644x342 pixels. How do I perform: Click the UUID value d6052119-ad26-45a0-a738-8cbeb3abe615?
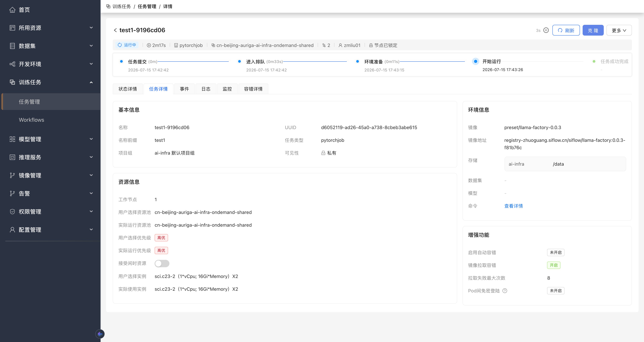[369, 128]
